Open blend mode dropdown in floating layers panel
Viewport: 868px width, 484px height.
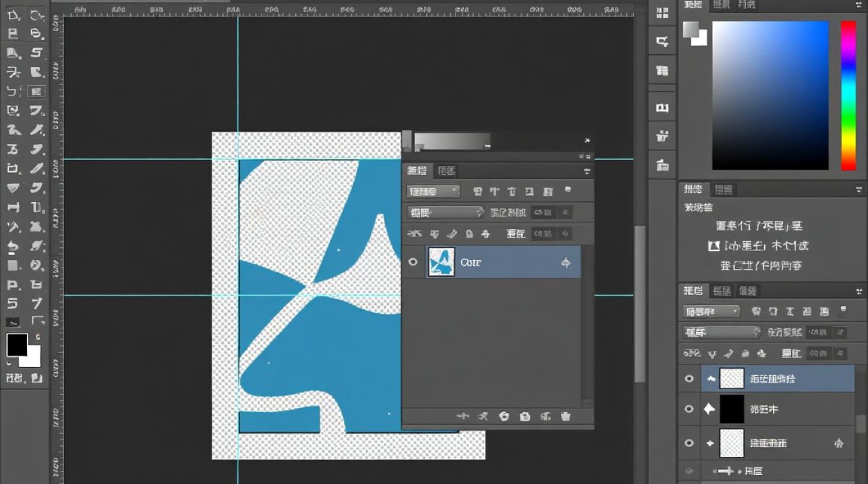pos(446,212)
